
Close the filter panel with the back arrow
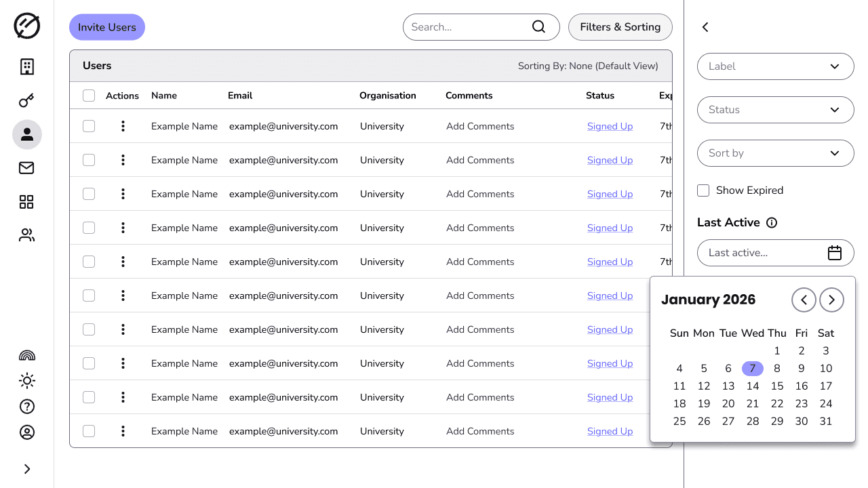[x=705, y=27]
